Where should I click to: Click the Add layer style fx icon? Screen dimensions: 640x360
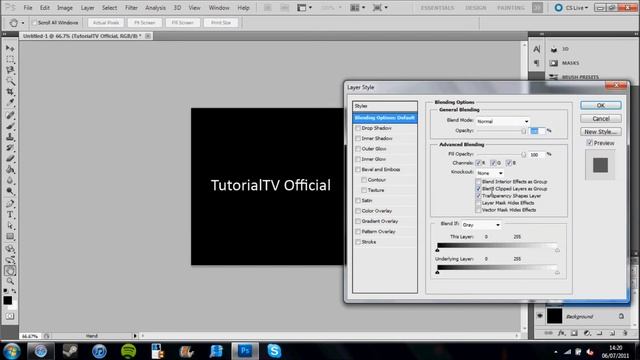coord(562,333)
